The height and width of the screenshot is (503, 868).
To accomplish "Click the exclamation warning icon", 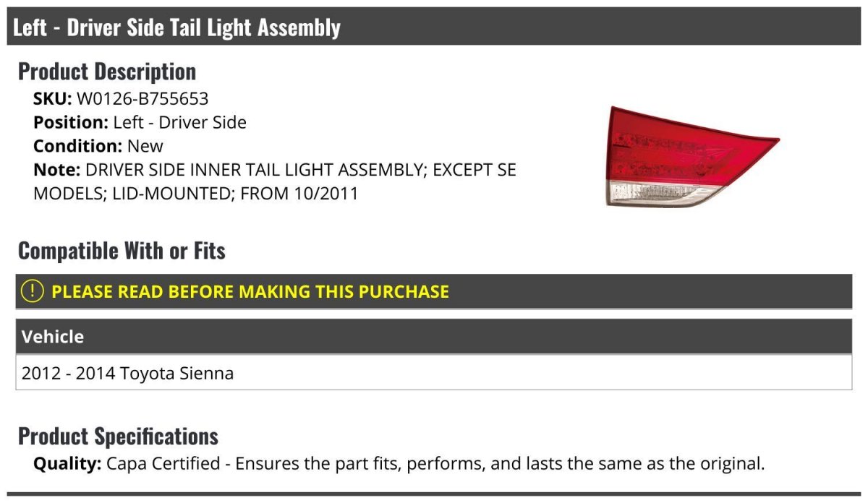I will click(x=33, y=291).
